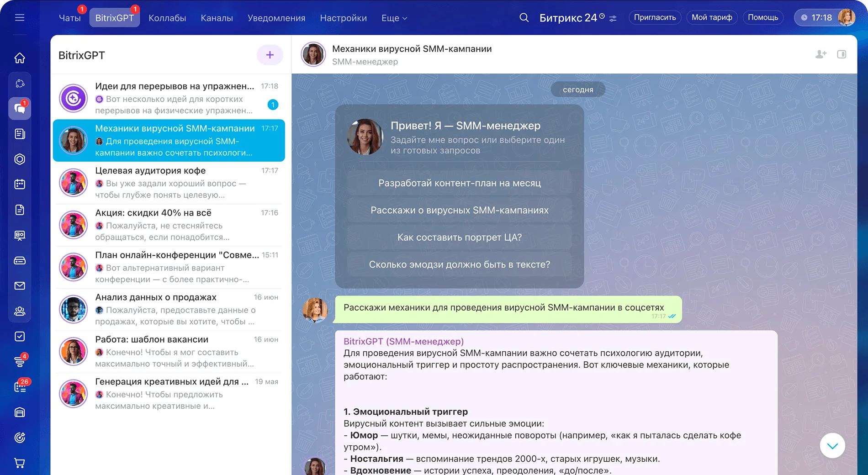Open the Documents icon in sidebar

(20, 210)
